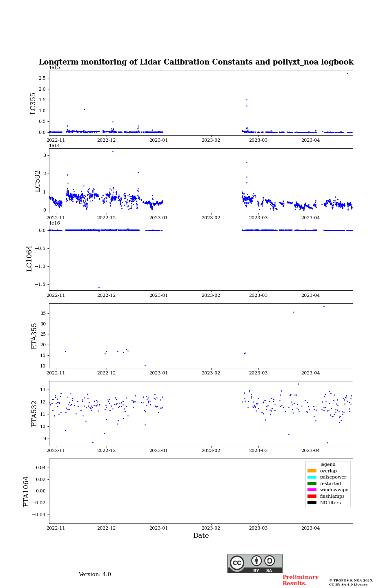The height and width of the screenshot is (588, 392).
Task: Click the 0.04 tick on ETA1064 axis
Action: coord(41,468)
